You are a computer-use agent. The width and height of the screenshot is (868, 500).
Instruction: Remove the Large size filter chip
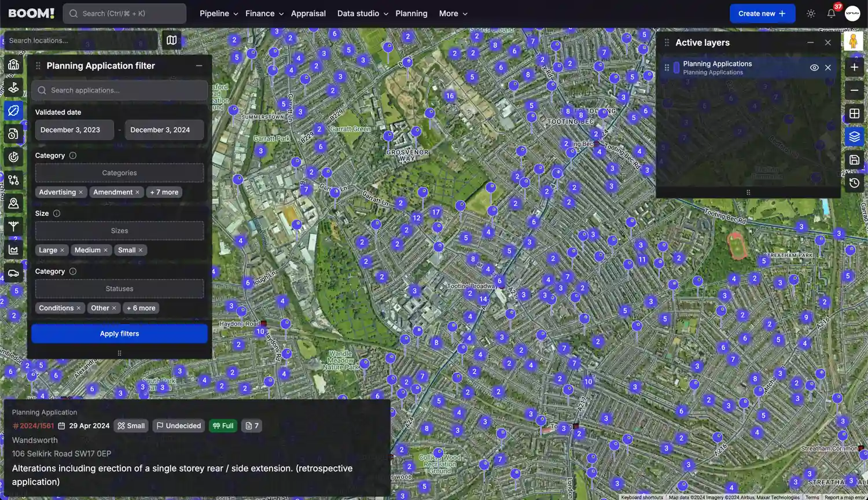click(62, 250)
